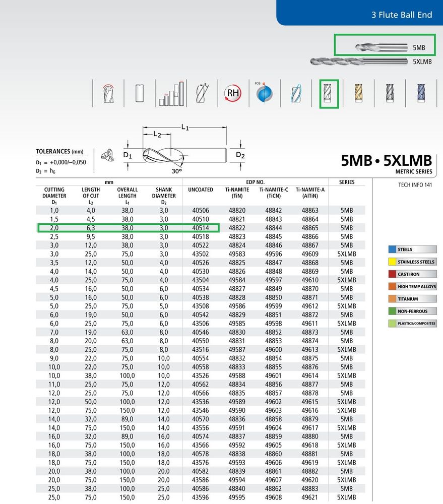The height and width of the screenshot is (504, 443).
Task: Select uncoated EDP number 40514
Action: [201, 228]
